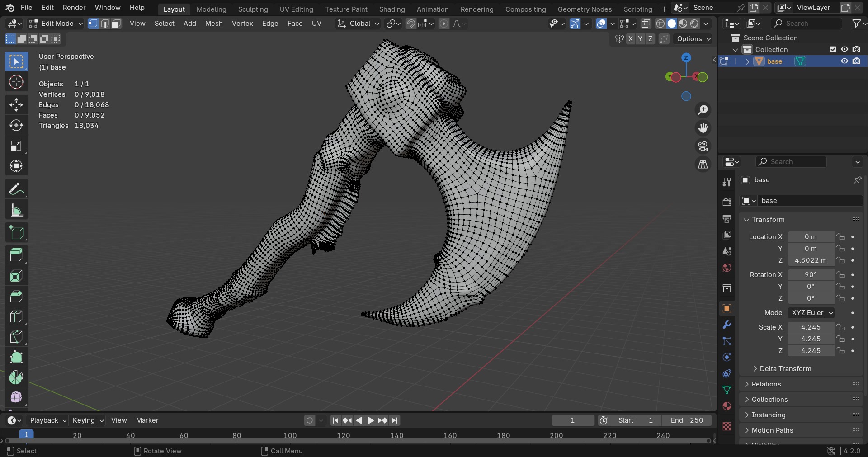The width and height of the screenshot is (868, 457).
Task: Select the 3D Cursor tool
Action: pyautogui.click(x=16, y=82)
